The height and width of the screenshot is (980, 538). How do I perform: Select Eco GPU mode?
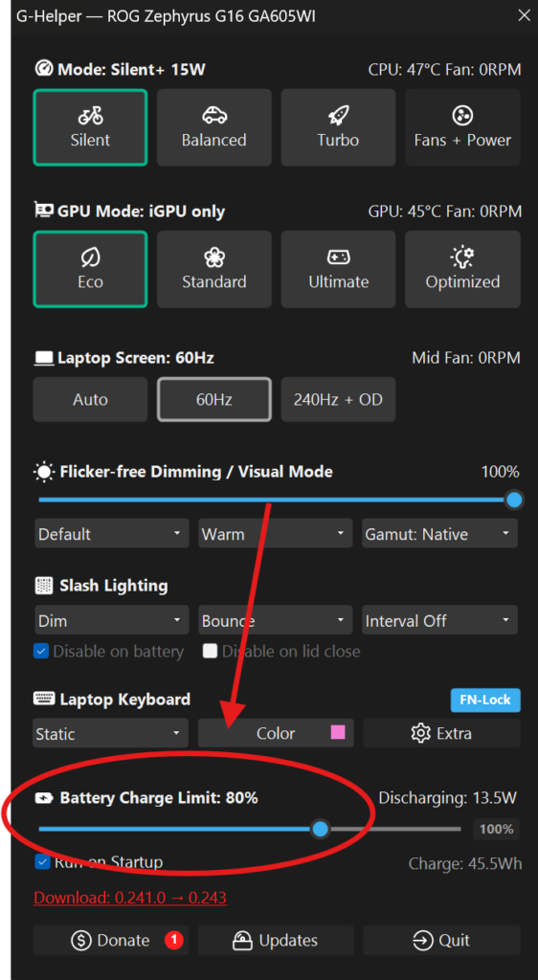point(90,269)
